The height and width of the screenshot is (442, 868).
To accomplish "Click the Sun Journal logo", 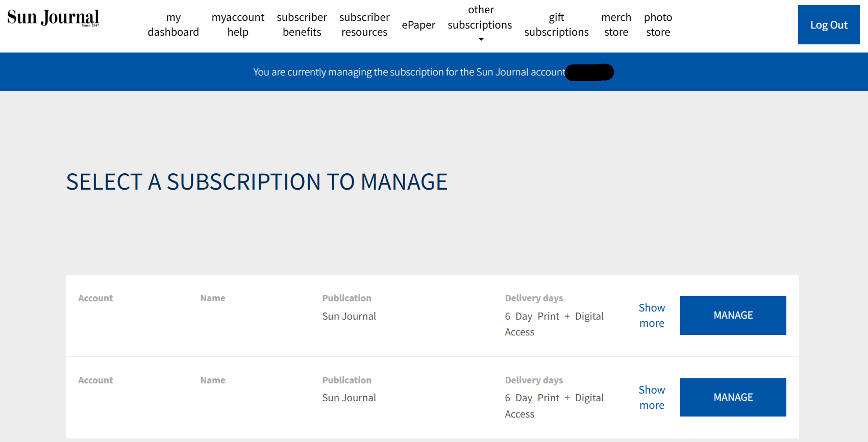I will click(x=53, y=18).
